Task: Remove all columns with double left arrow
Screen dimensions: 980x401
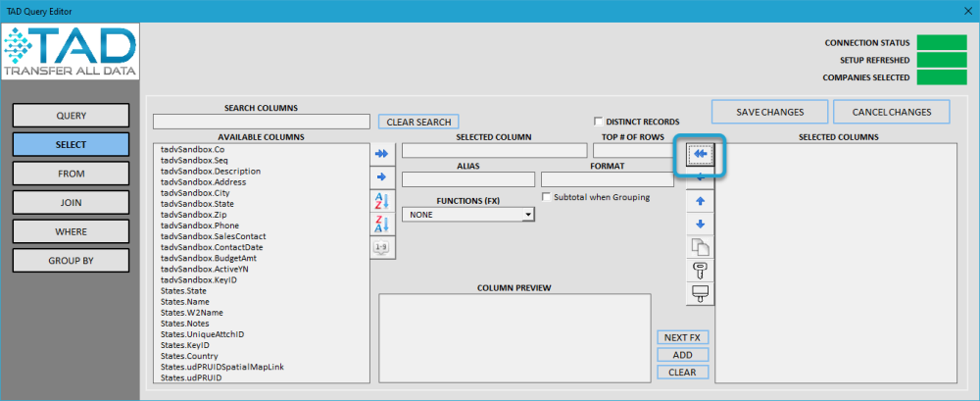Action: point(700,153)
